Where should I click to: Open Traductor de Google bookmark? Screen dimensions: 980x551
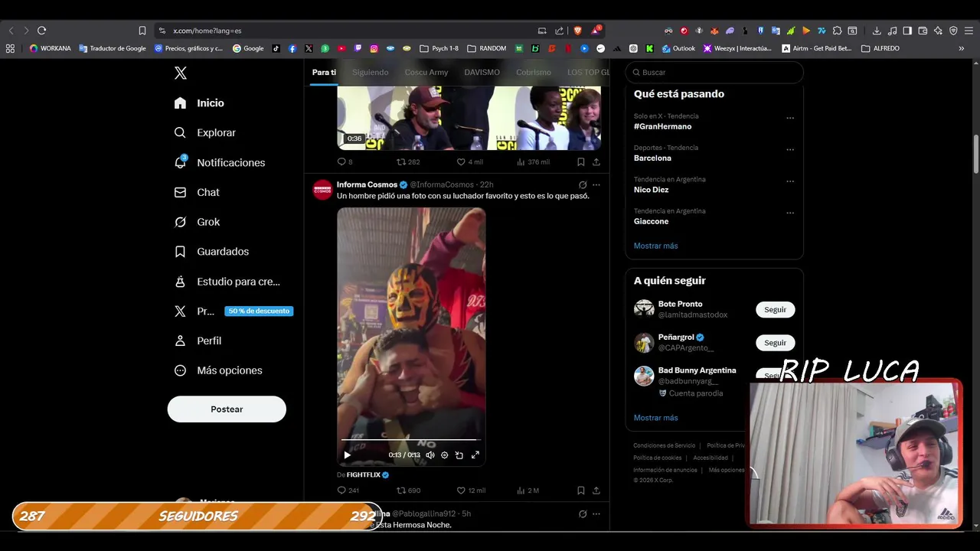pyautogui.click(x=113, y=48)
